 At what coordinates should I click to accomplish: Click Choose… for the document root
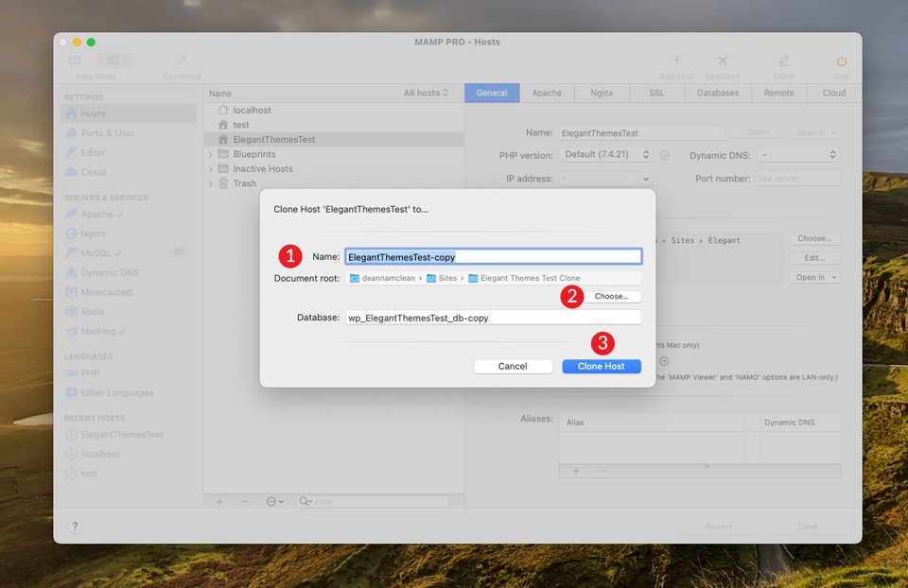tap(611, 297)
